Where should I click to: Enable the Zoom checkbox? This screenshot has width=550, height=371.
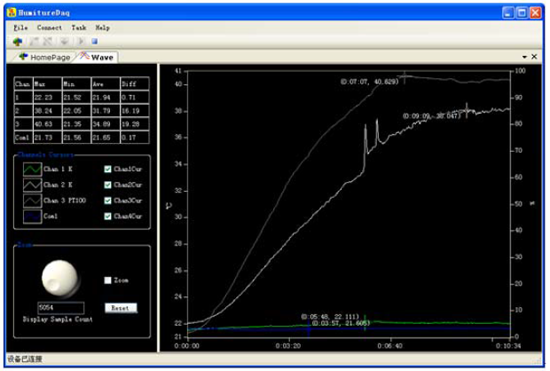click(x=108, y=280)
